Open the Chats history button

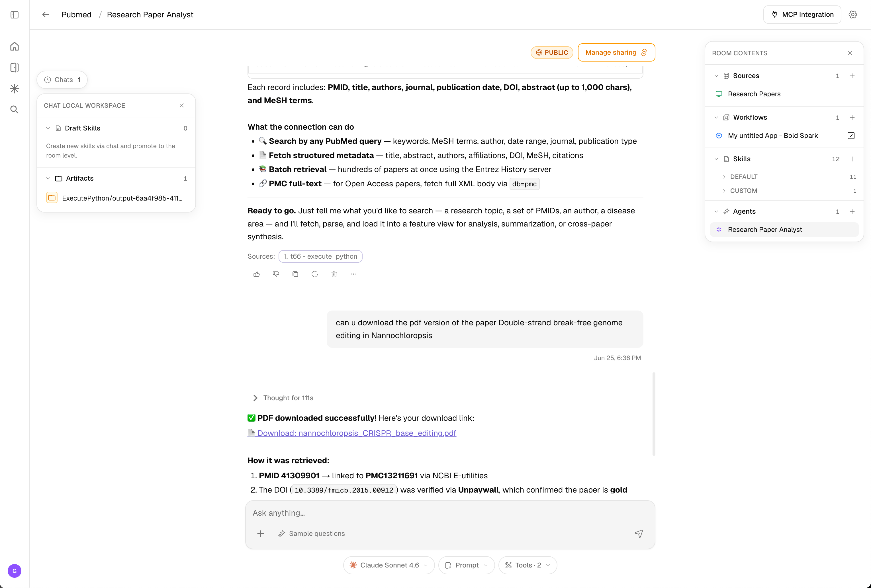62,80
